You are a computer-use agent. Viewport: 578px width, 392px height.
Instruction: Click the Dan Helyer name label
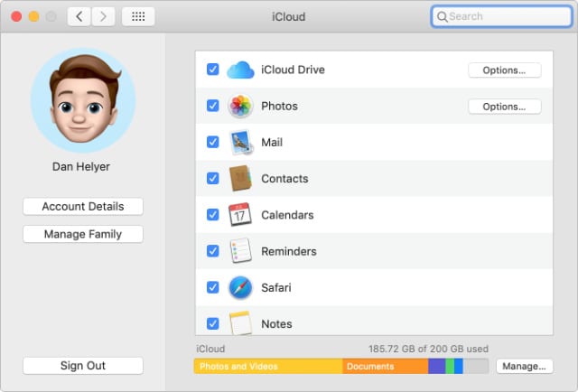point(81,167)
